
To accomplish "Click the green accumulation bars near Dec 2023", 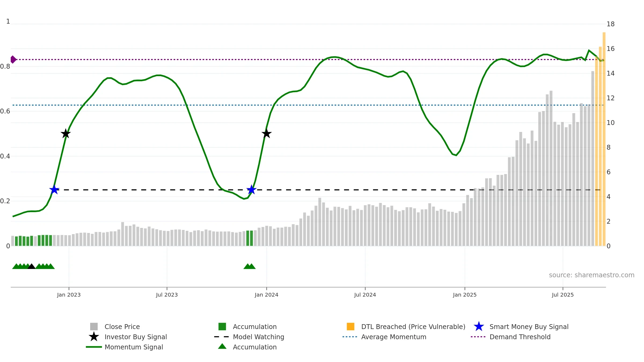I will coord(250,238).
